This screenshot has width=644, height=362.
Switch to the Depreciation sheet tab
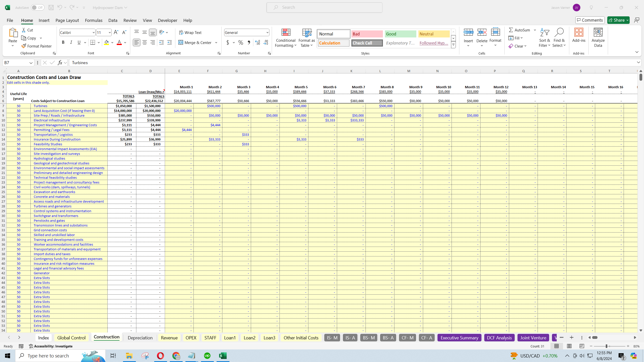point(140,338)
